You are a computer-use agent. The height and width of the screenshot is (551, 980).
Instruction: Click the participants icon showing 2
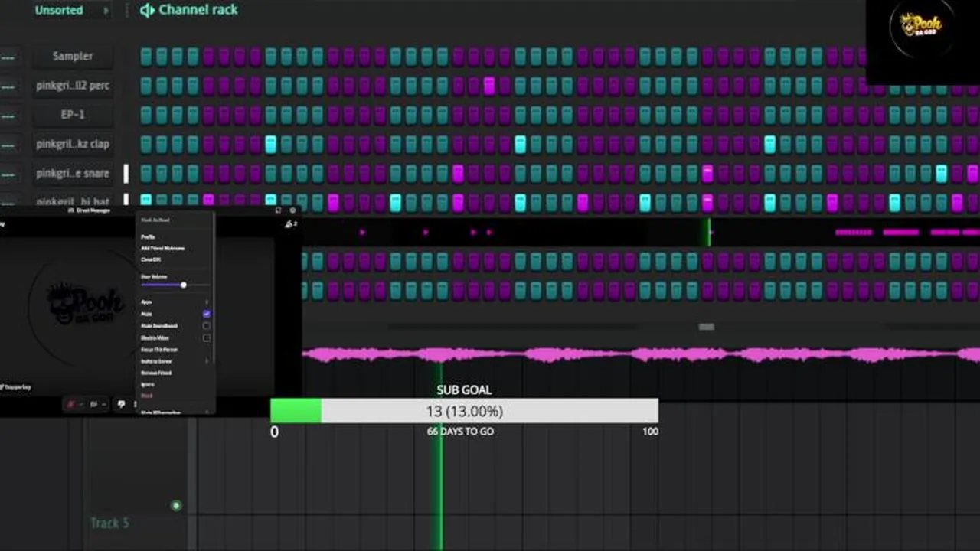[x=290, y=224]
